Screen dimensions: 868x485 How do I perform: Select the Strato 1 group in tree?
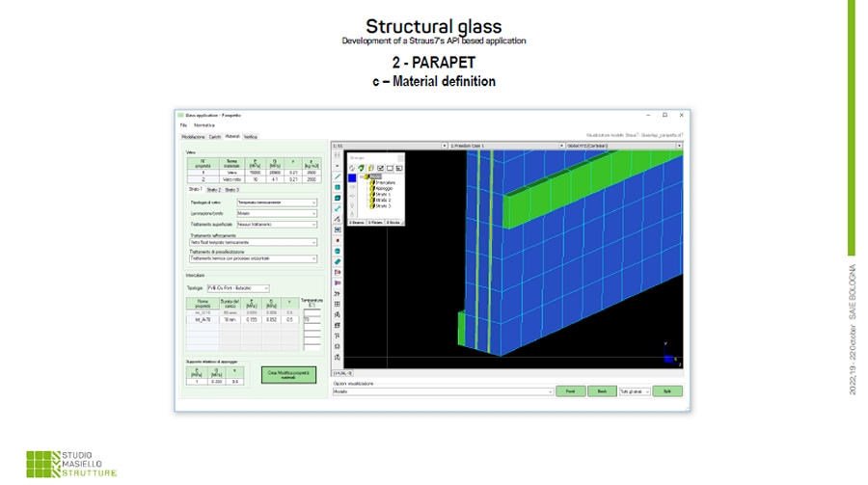(382, 195)
